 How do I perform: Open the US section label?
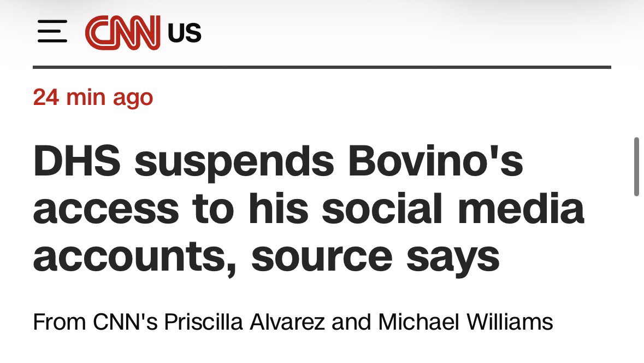point(185,33)
